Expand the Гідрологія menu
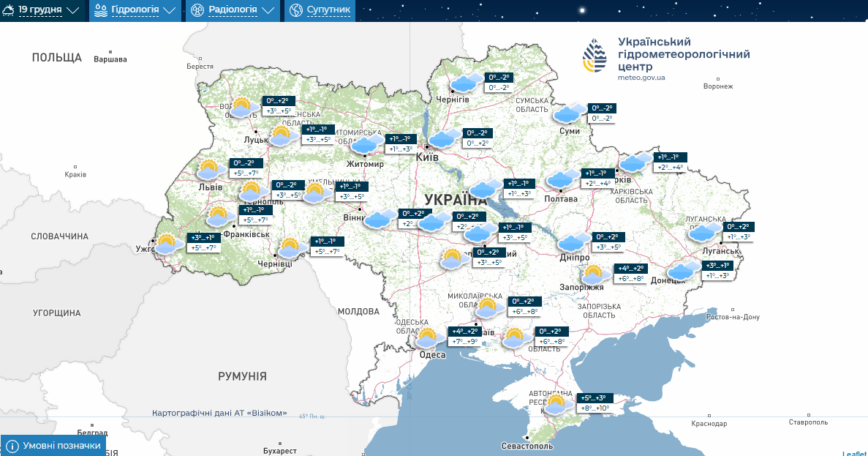This screenshot has width=868, height=456. pyautogui.click(x=135, y=10)
